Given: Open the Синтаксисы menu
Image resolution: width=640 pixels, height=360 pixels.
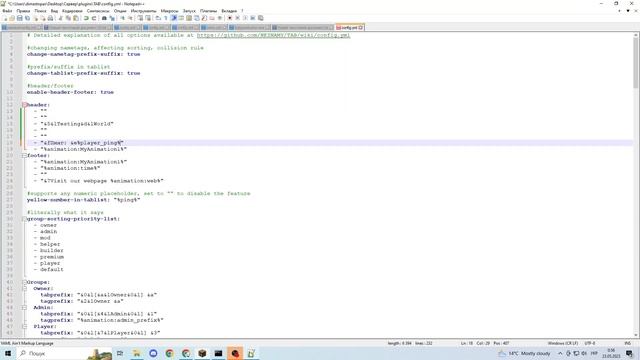Looking at the screenshot, I should pyautogui.click(x=98, y=11).
